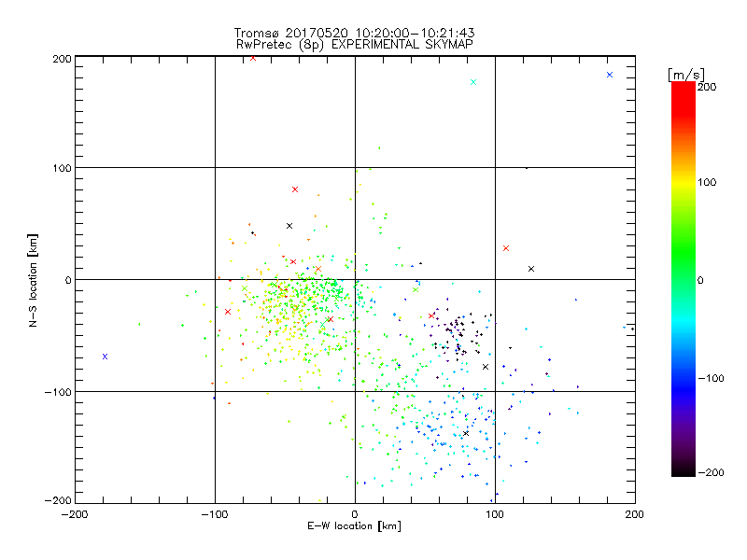Click the red X marker on the top plot border
The image size is (747, 560).
click(x=253, y=58)
